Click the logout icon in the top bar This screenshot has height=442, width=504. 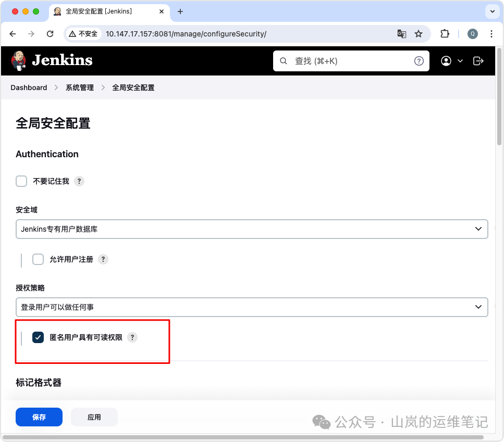478,60
